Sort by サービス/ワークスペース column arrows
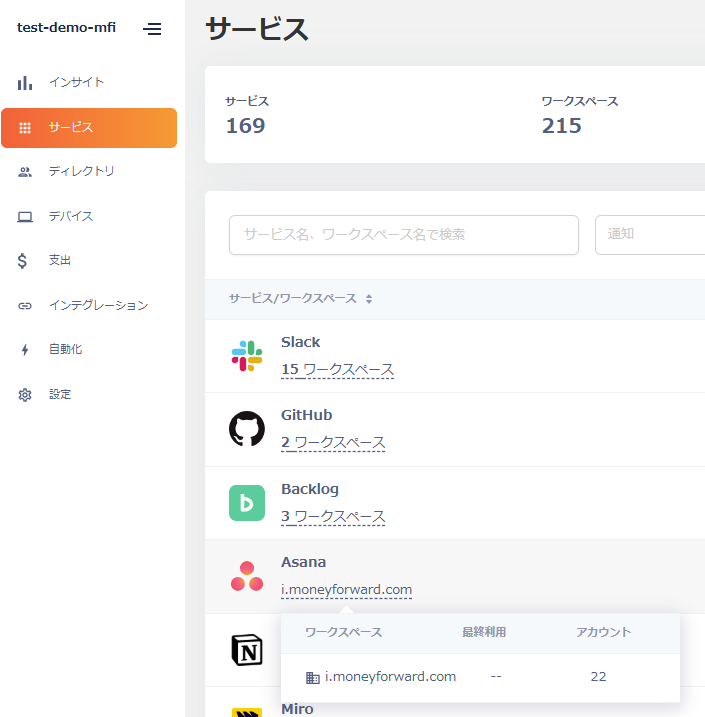This screenshot has width=705, height=717. tap(369, 299)
